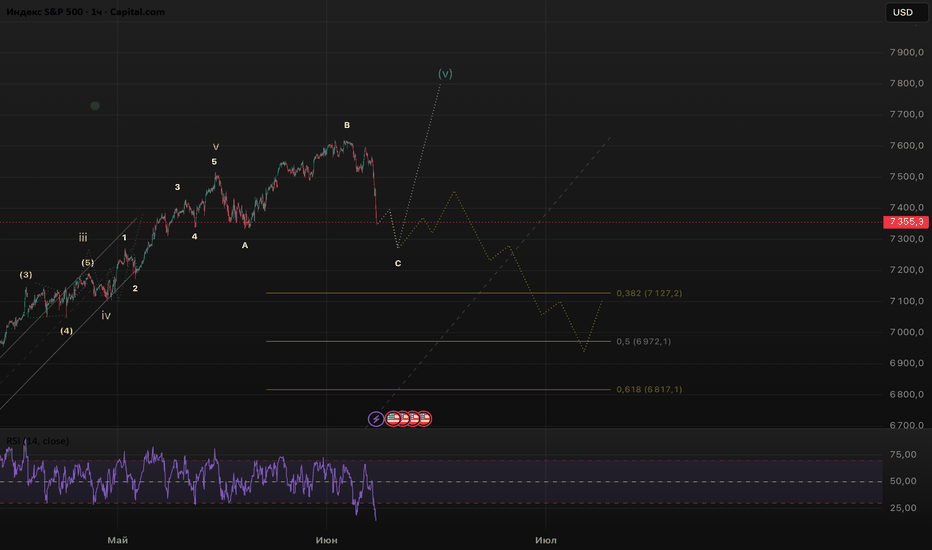Select the Fibonacci label 0,382 (7 127,2)
The height and width of the screenshot is (550, 932).
pos(649,293)
